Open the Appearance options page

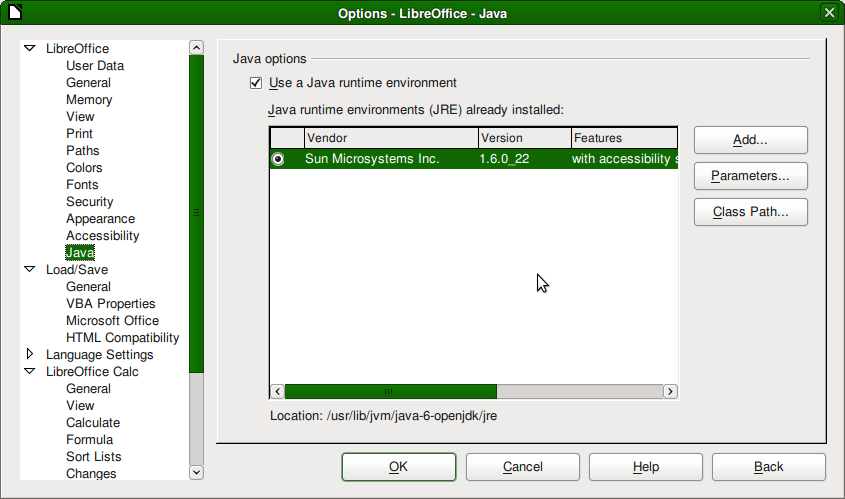click(100, 219)
